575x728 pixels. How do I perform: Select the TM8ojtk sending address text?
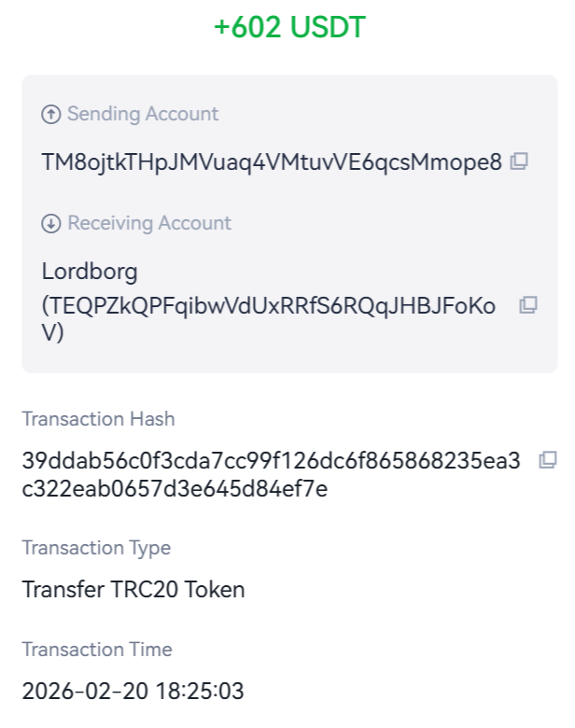(x=272, y=162)
